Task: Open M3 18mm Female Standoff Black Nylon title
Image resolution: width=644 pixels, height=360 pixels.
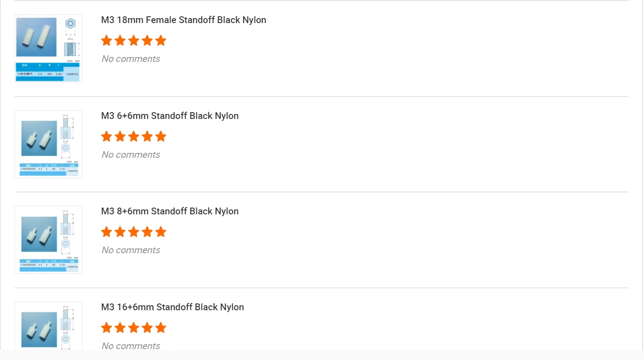Action: 184,20
